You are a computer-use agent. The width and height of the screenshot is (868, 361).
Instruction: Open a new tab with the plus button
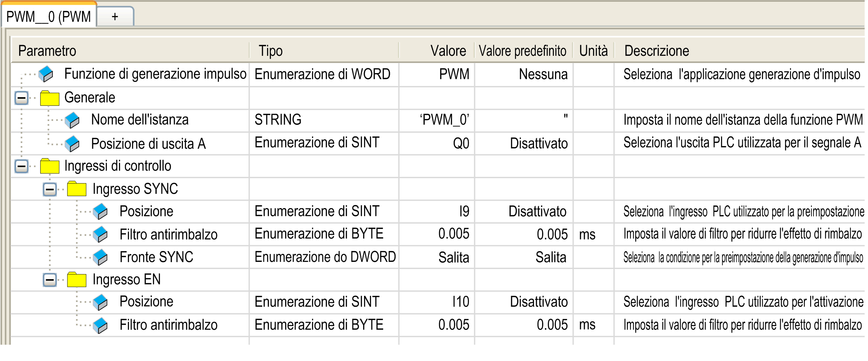tap(115, 16)
